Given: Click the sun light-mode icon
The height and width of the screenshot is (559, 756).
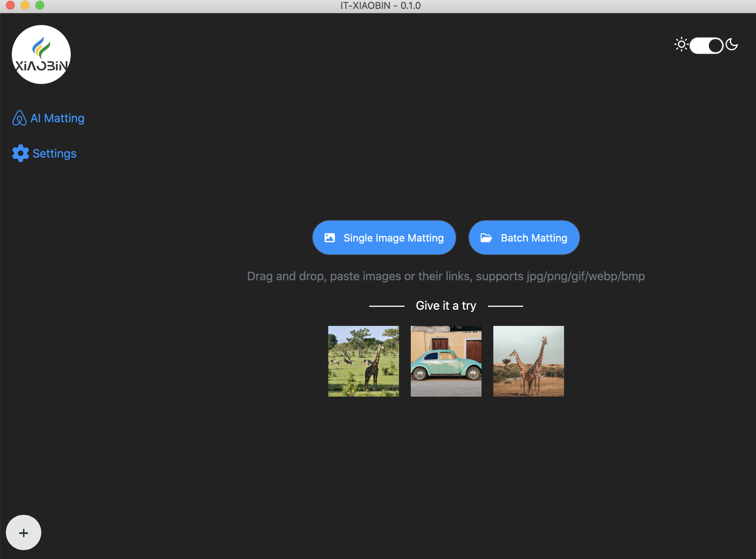Looking at the screenshot, I should [681, 45].
